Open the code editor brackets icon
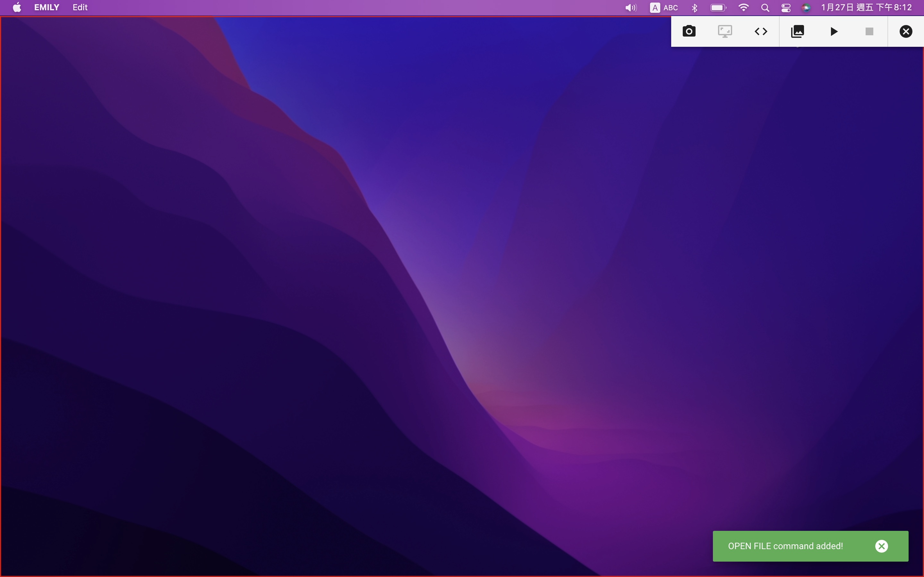The width and height of the screenshot is (924, 577). 761,31
